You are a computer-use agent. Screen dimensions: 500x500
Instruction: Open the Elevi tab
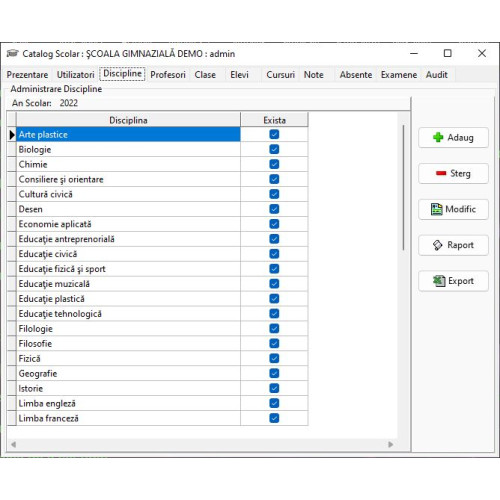(x=239, y=75)
